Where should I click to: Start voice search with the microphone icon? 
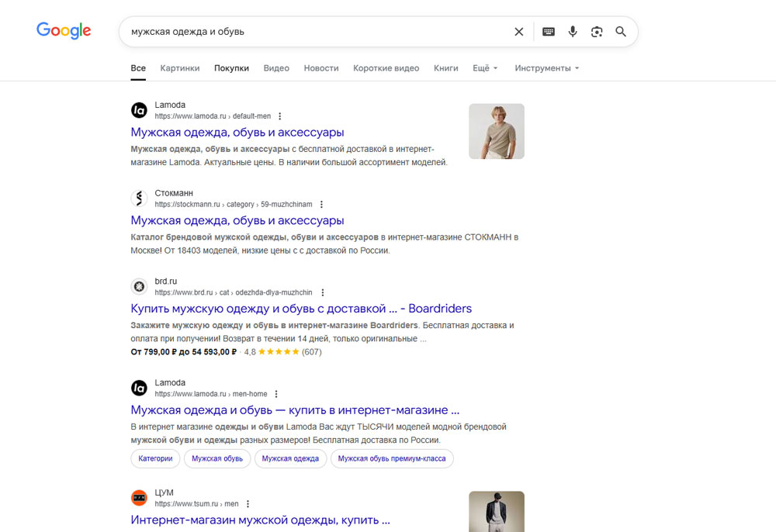pos(573,32)
